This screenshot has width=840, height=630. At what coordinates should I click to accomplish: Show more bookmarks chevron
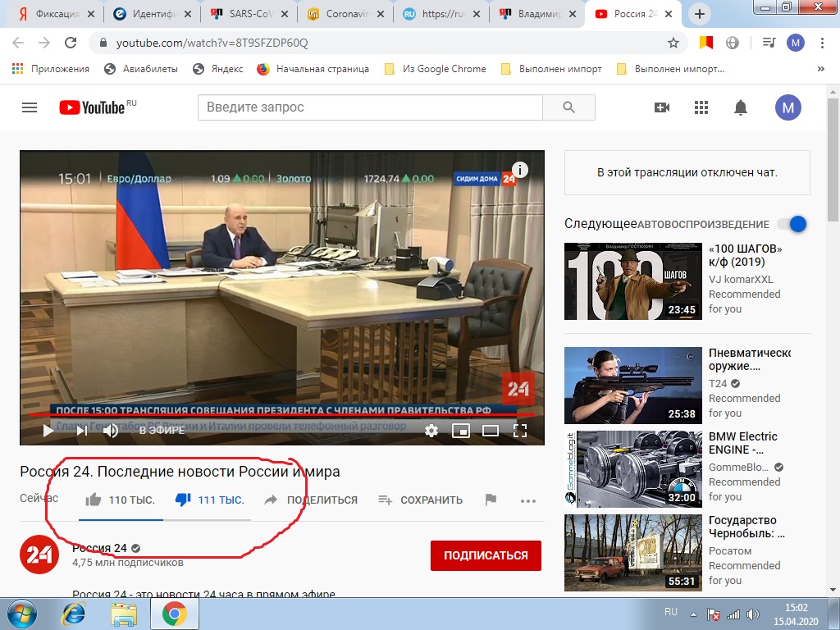[820, 69]
